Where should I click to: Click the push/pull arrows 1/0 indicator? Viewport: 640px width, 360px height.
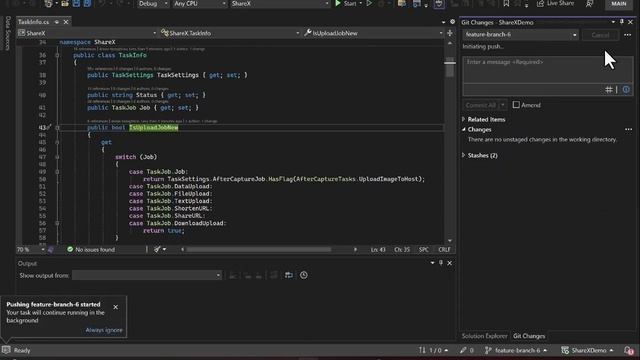pos(433,350)
